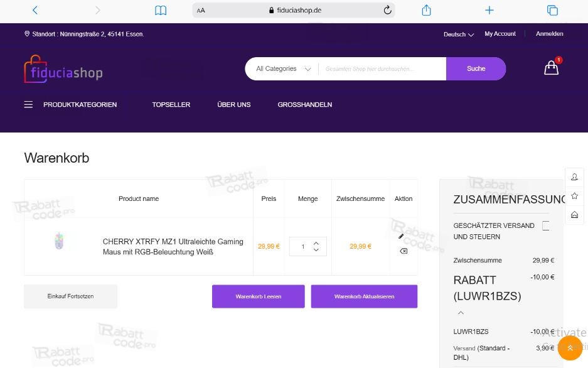Click the Product name column header
Image resolution: width=588 pixels, height=368 pixels.
[x=139, y=199]
